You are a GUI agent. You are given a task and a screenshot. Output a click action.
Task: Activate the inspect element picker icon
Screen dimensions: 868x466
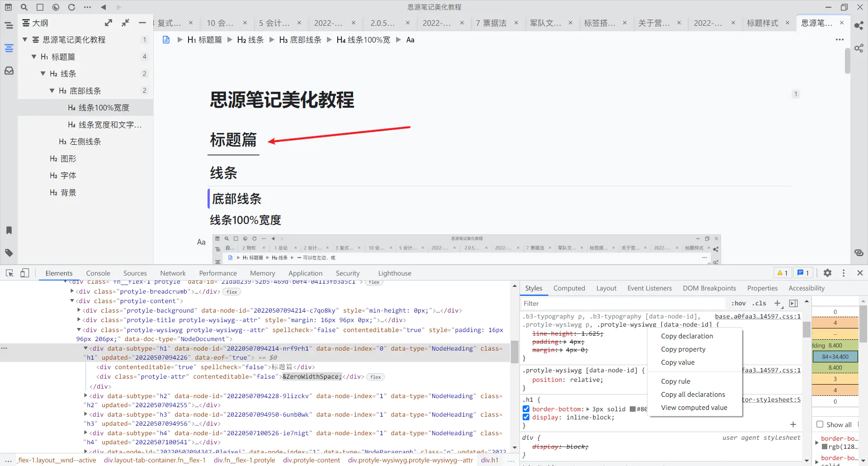[9, 273]
